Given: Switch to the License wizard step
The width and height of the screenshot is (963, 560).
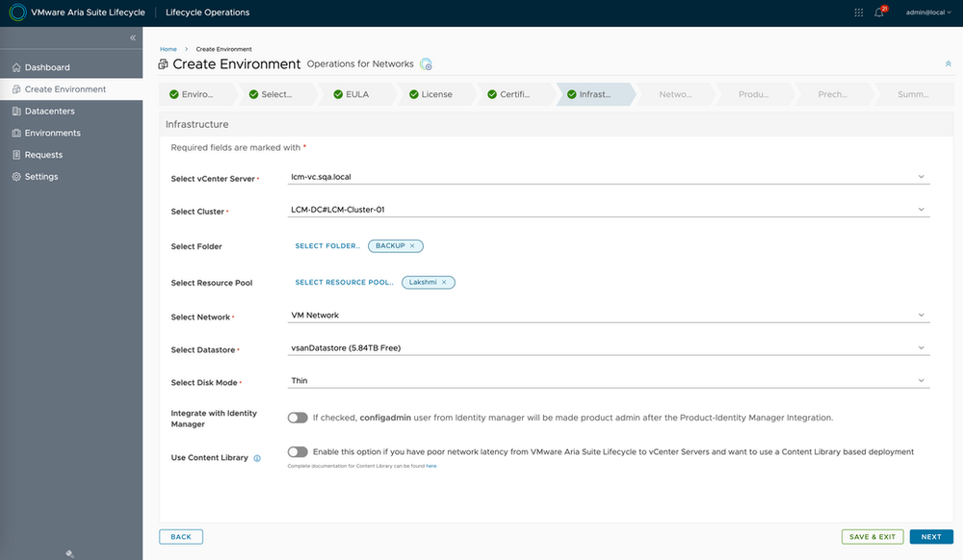Looking at the screenshot, I should point(435,94).
